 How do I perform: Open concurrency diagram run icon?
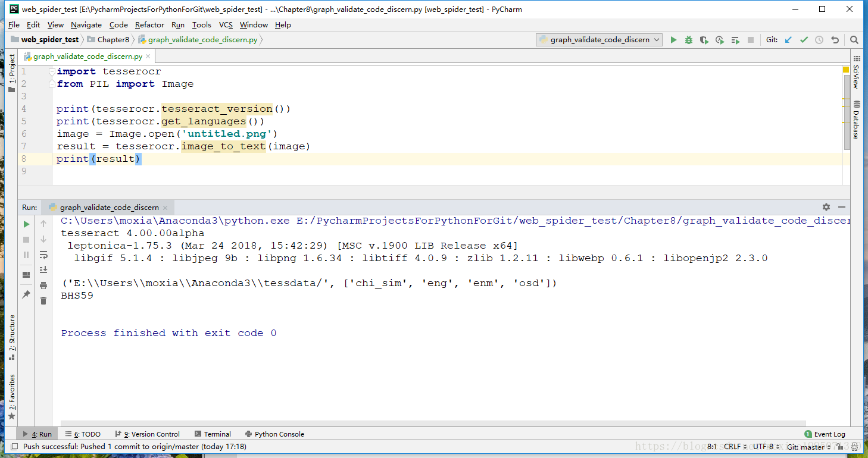(x=735, y=40)
